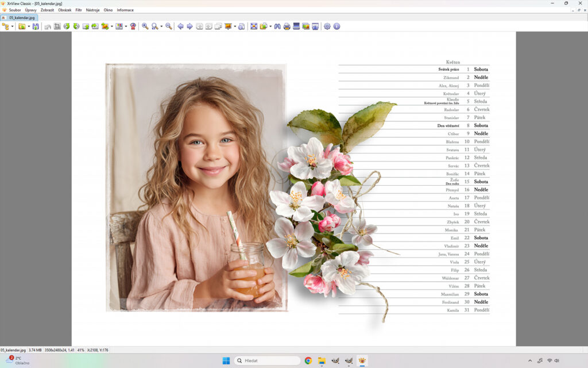This screenshot has height=368, width=588.
Task: Open Google Chrome from the taskbar
Action: click(x=308, y=361)
